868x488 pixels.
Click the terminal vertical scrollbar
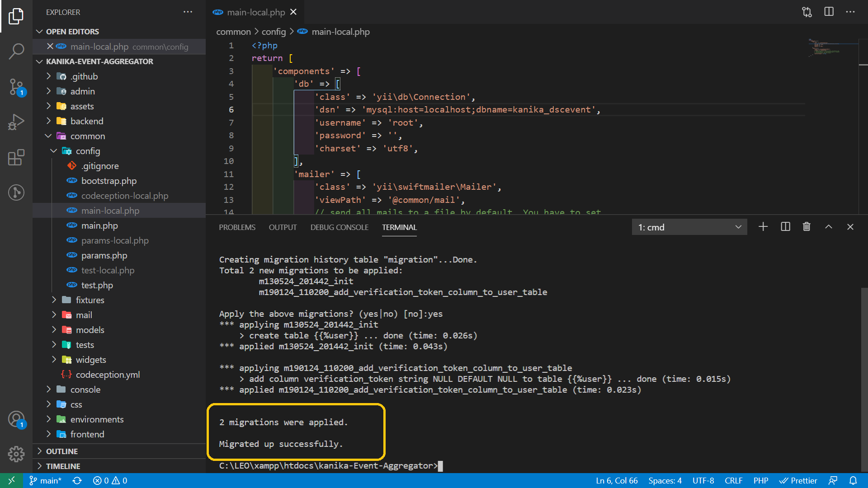tap(864, 380)
